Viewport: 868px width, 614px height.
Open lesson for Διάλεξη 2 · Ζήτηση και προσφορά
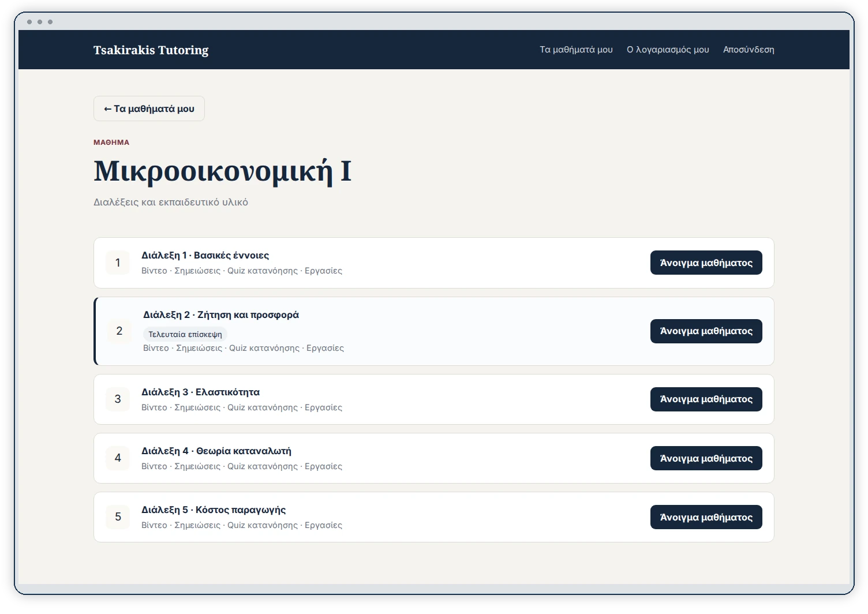click(x=706, y=331)
